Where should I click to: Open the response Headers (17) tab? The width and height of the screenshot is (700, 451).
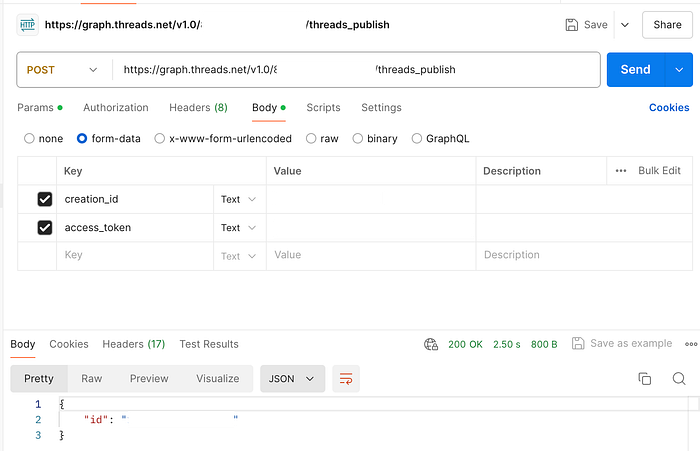point(133,344)
